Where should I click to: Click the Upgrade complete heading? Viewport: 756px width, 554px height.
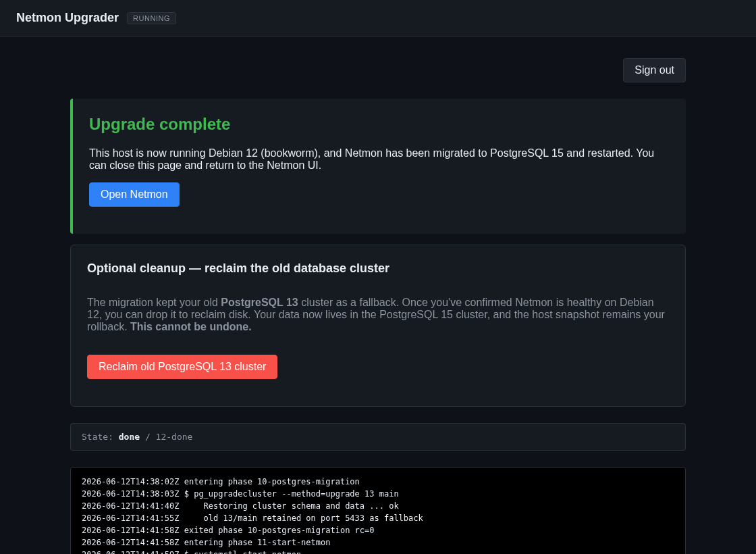(159, 124)
